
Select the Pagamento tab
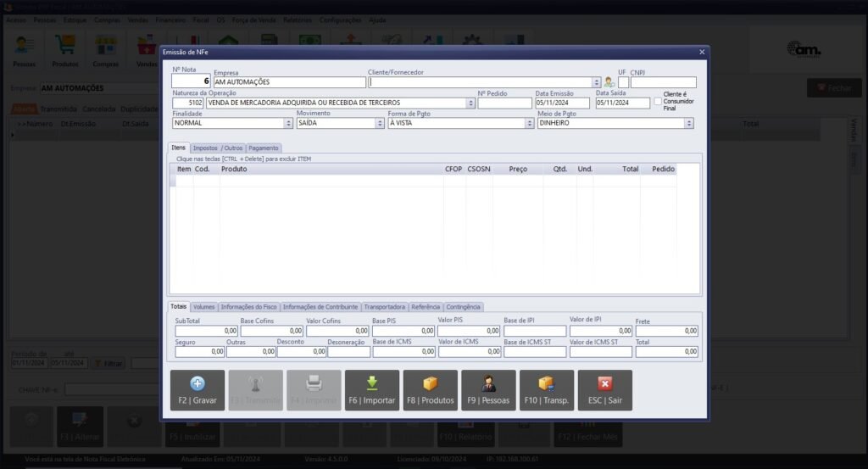tap(264, 148)
